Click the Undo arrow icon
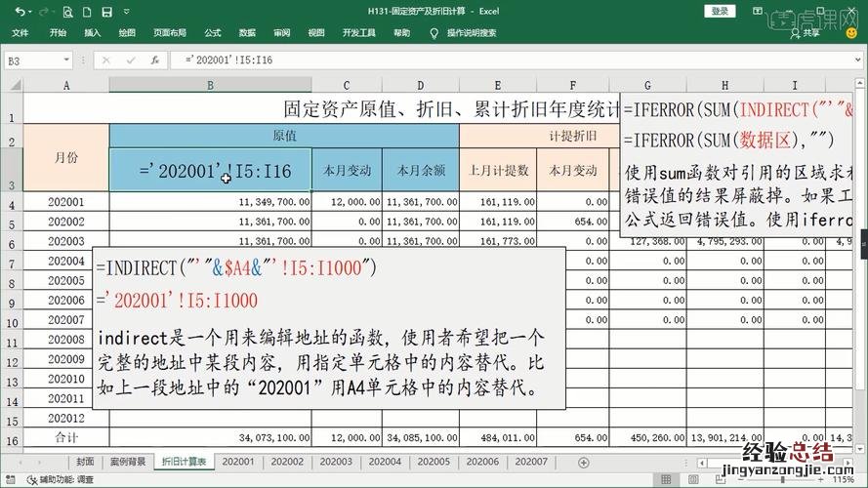 [21, 12]
